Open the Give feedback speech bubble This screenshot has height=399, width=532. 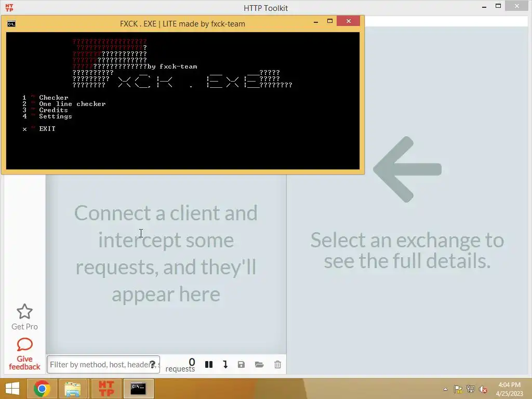point(24,345)
